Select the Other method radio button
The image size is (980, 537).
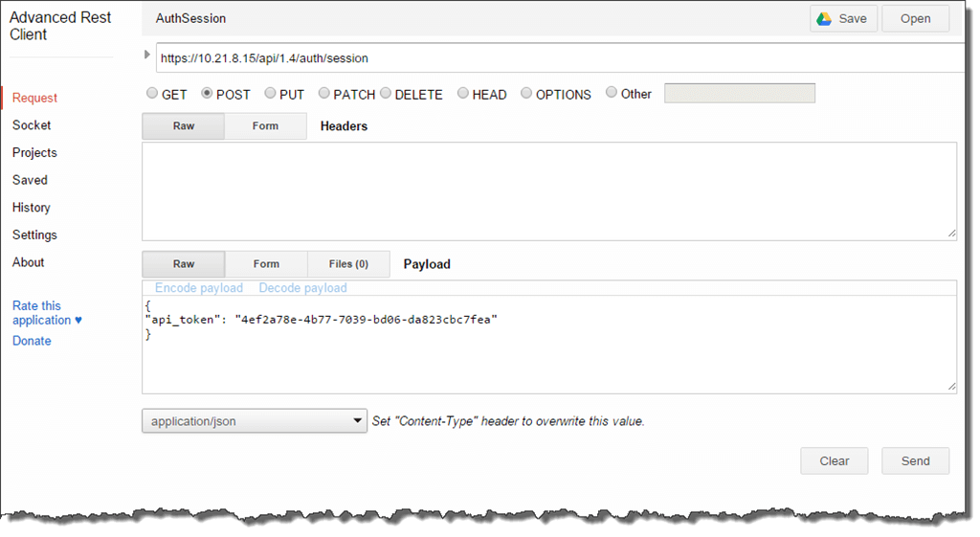(x=612, y=93)
